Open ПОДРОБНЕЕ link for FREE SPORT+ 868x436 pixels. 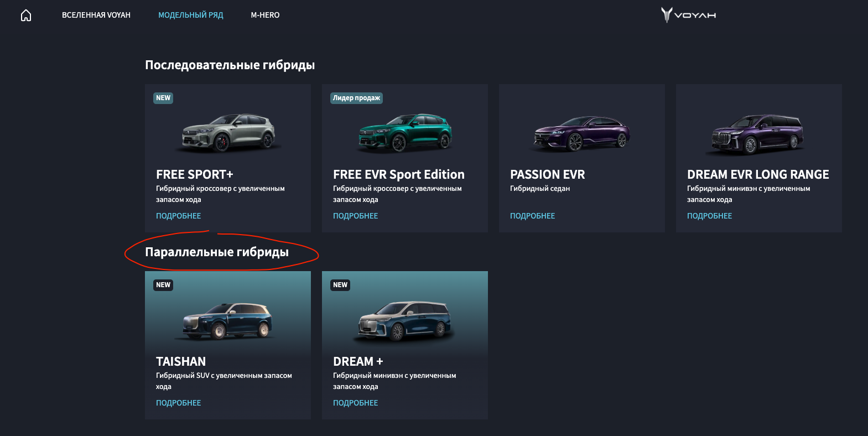(x=178, y=216)
